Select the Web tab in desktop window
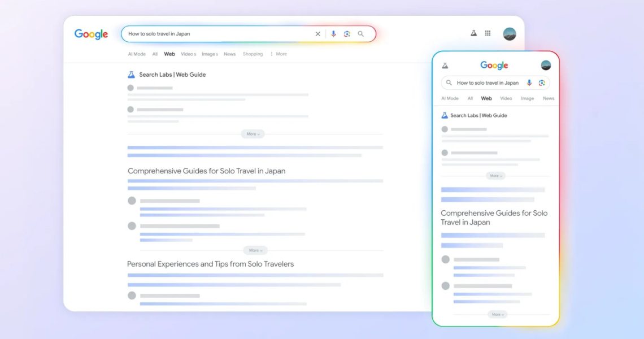The image size is (644, 339). click(169, 54)
